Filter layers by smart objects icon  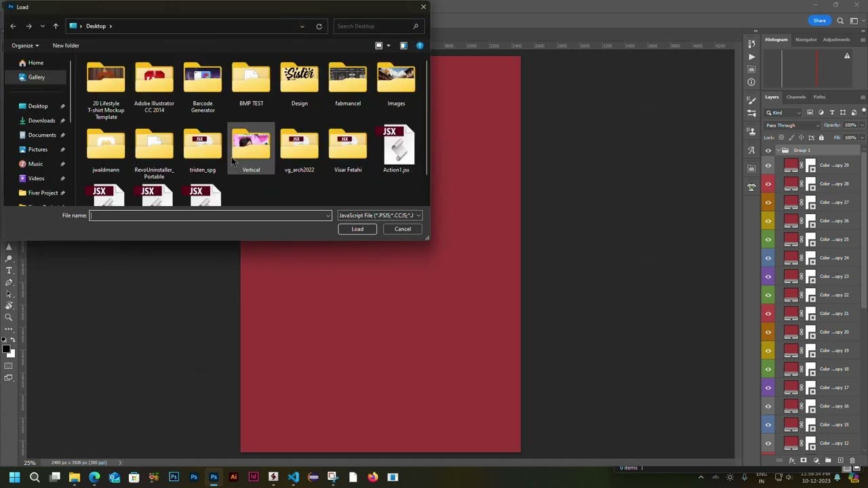point(853,113)
